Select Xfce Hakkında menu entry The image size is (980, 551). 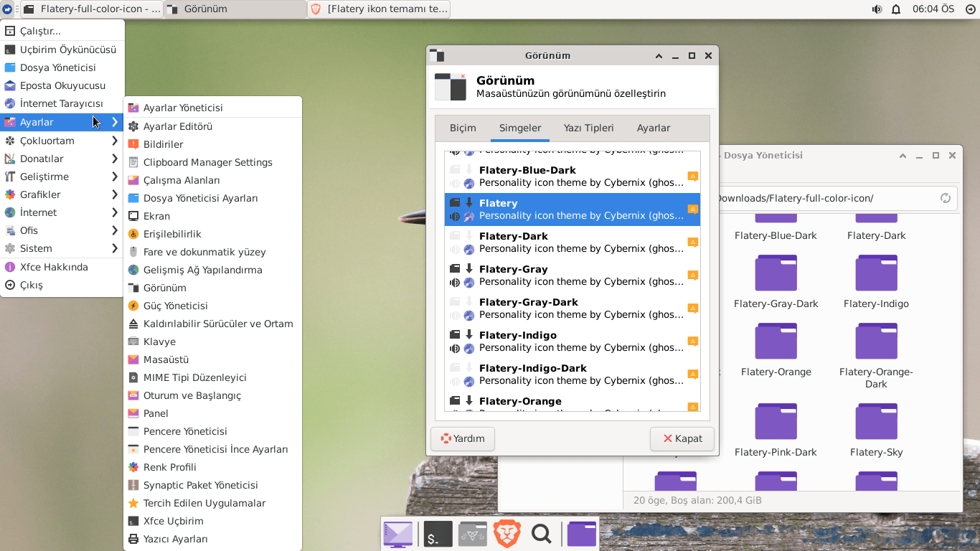62,267
